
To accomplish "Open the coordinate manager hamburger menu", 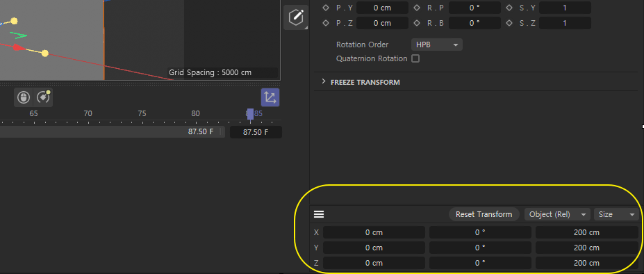I will point(319,214).
